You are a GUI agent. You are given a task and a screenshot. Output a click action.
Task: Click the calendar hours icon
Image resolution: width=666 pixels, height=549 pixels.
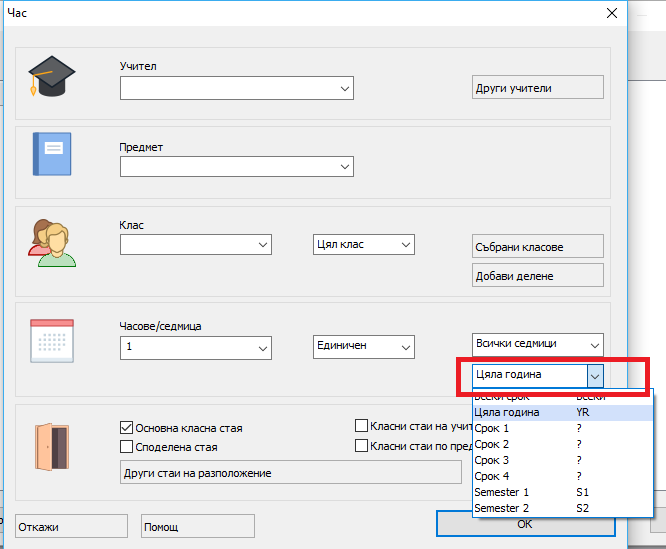coord(51,340)
